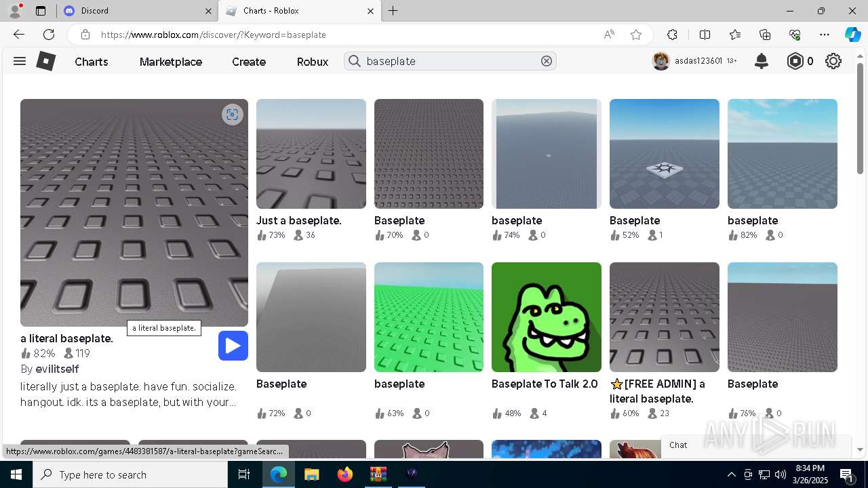Open the Marketplace navigation item
868x488 pixels.
click(x=171, y=62)
